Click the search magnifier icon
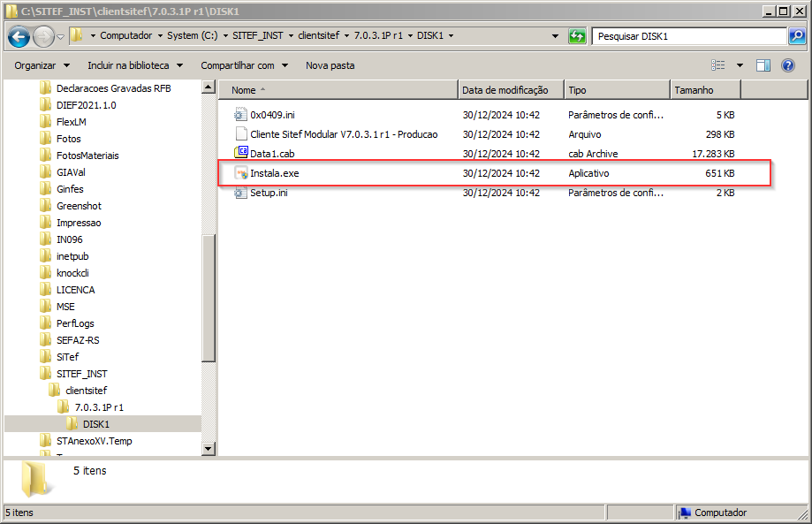 coord(797,36)
